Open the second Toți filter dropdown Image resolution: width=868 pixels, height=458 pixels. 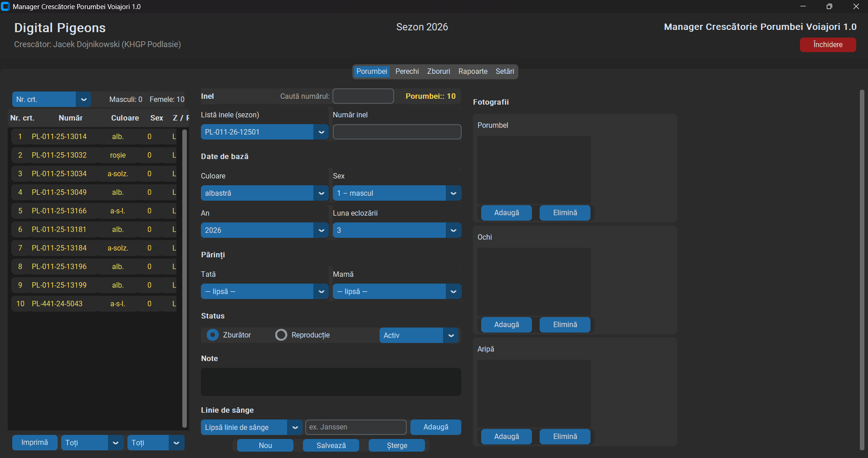tap(156, 443)
